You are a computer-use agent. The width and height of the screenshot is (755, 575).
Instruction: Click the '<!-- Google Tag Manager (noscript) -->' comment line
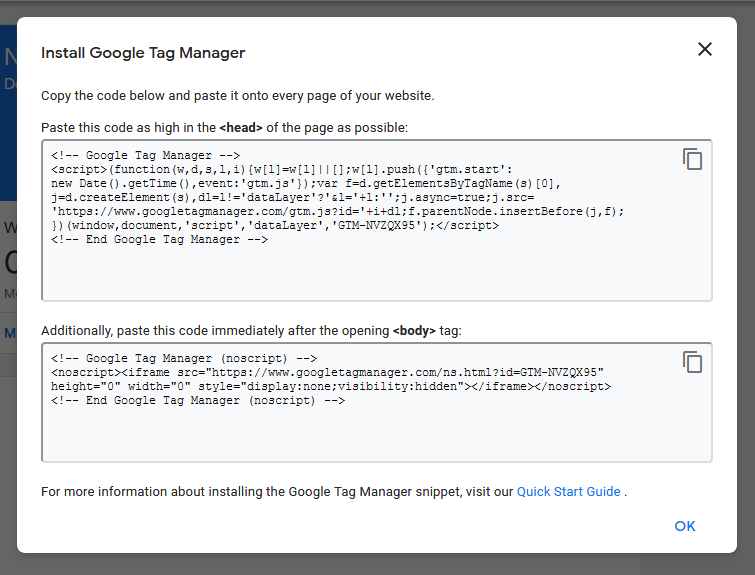183,358
